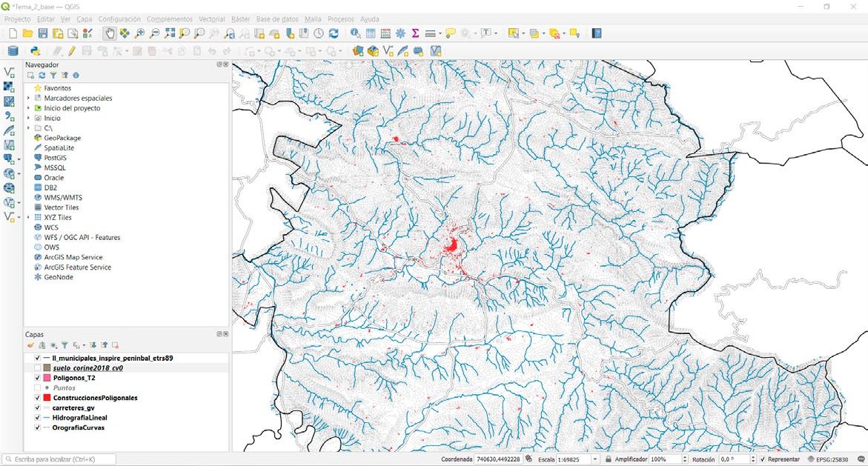
Task: Click the pink Poligonos_T2 color swatch
Action: [47, 378]
